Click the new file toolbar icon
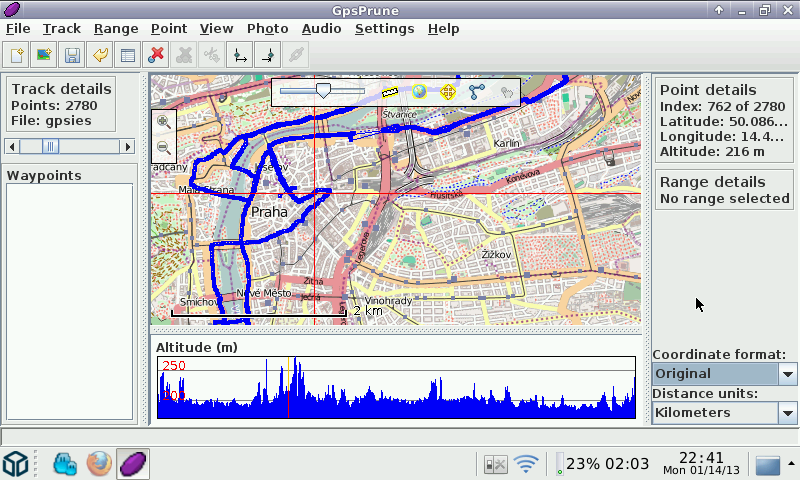 [x=16, y=55]
